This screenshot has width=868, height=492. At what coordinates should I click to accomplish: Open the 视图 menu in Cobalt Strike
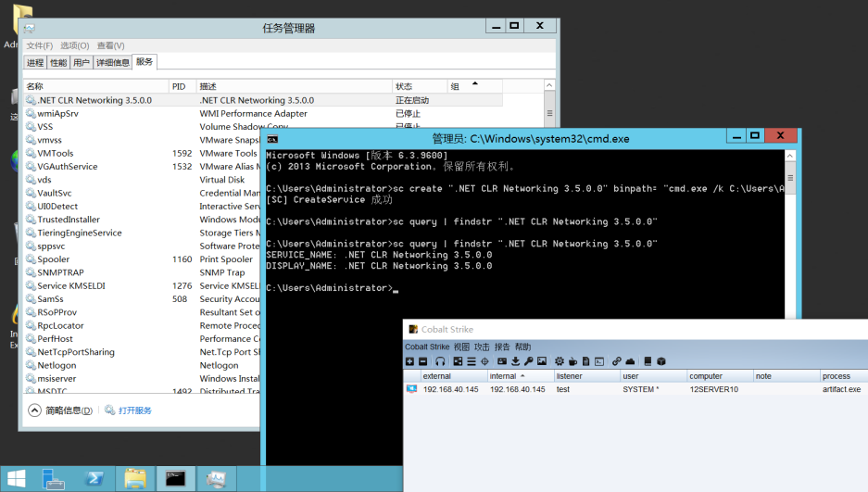tap(461, 347)
